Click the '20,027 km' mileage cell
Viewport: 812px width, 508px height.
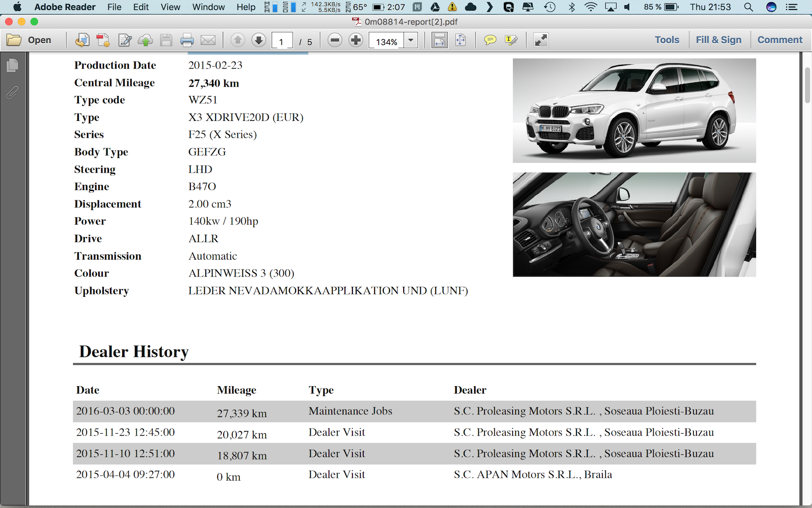242,435
